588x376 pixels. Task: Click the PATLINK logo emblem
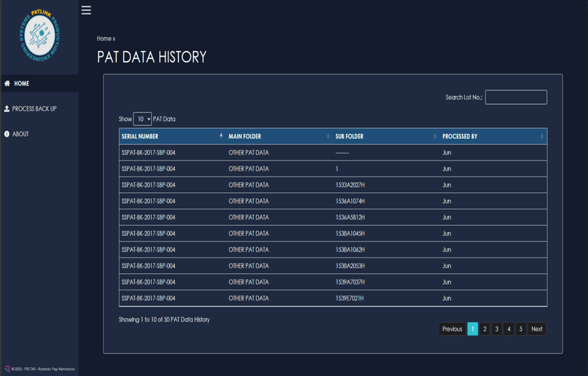pos(40,31)
